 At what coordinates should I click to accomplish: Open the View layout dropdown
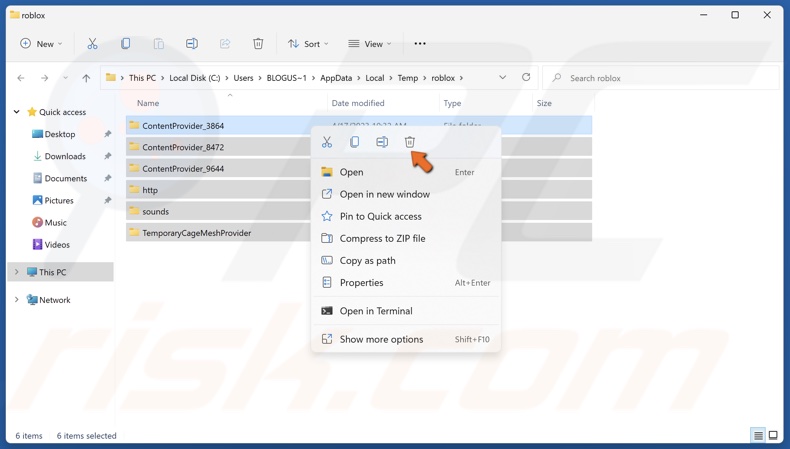370,44
